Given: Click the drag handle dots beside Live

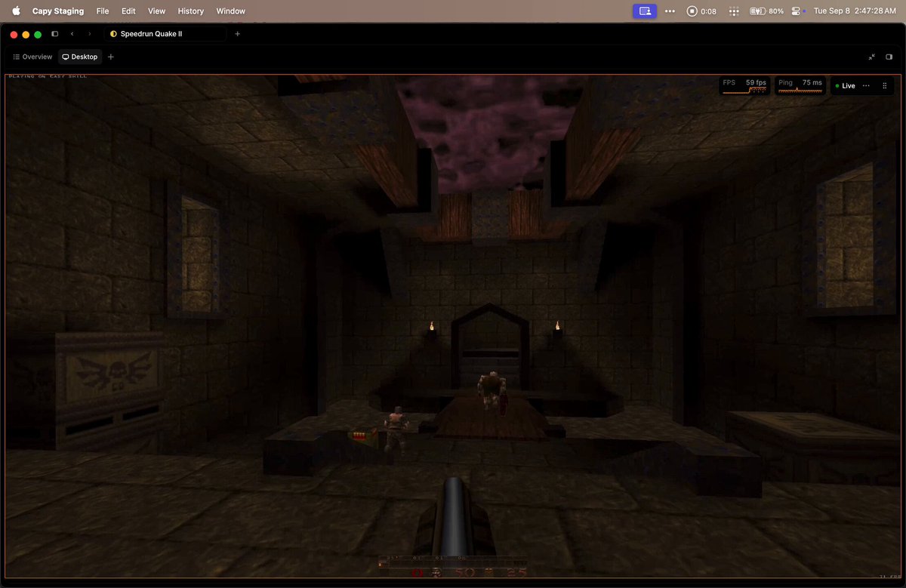Looking at the screenshot, I should (885, 86).
